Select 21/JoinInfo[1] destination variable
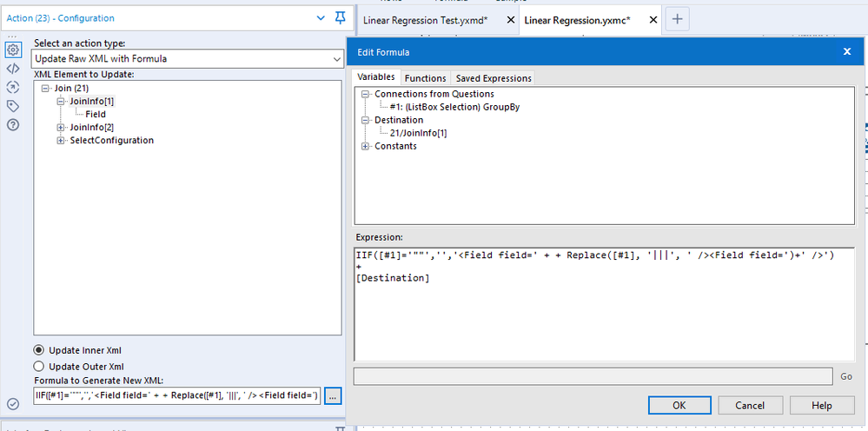868x431 pixels. [418, 133]
